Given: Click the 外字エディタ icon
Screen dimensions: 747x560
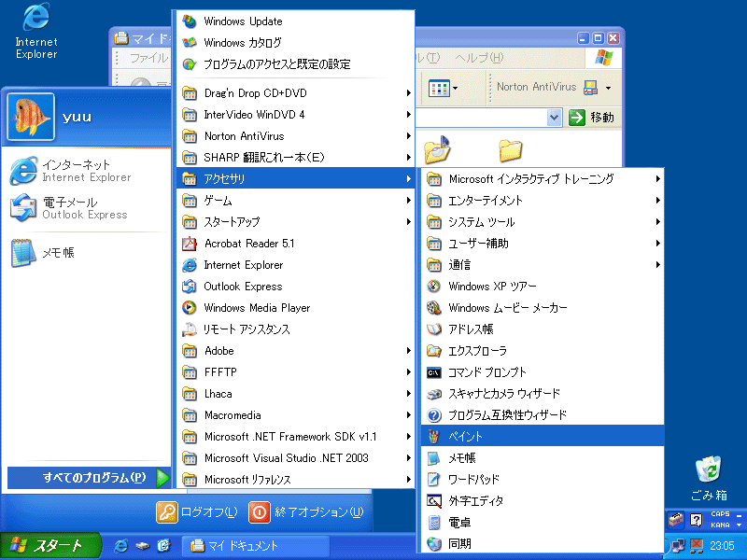Looking at the screenshot, I should (433, 501).
